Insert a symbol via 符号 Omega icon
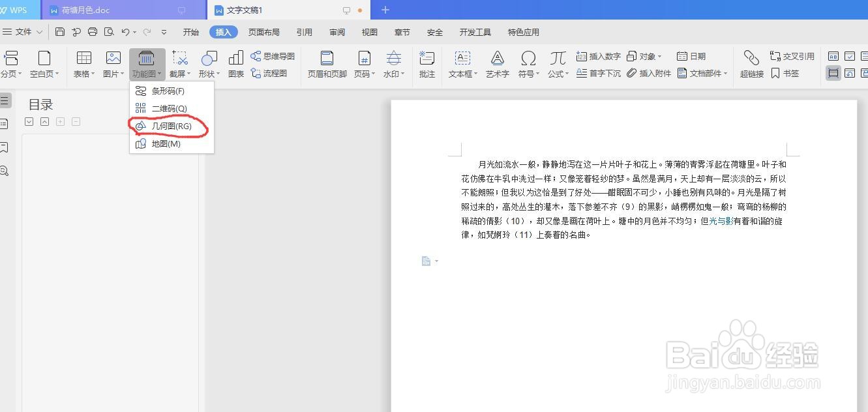This screenshot has width=868, height=412. [x=528, y=65]
